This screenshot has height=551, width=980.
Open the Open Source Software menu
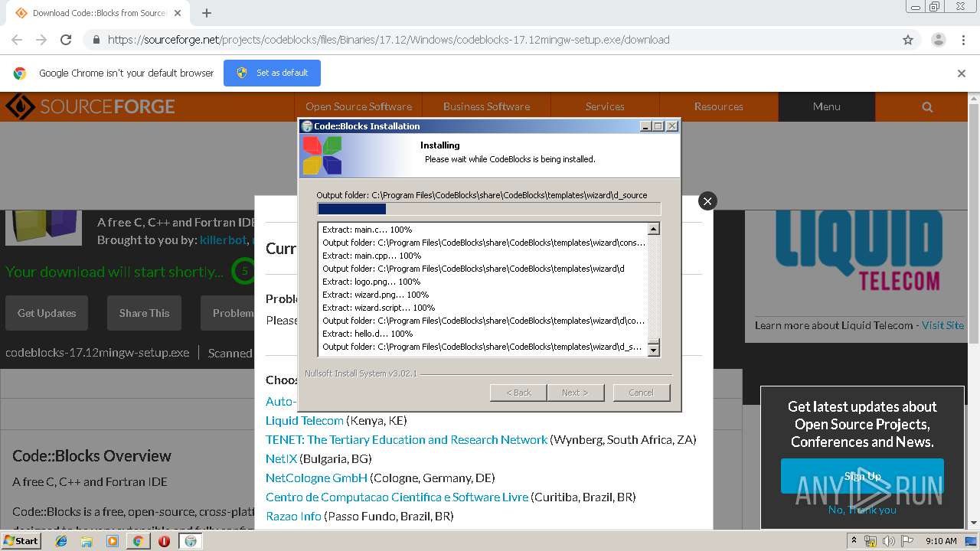[x=358, y=106]
